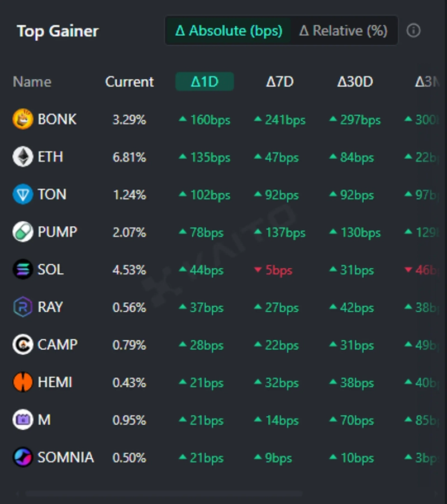Click the ETH token icon

[23, 157]
